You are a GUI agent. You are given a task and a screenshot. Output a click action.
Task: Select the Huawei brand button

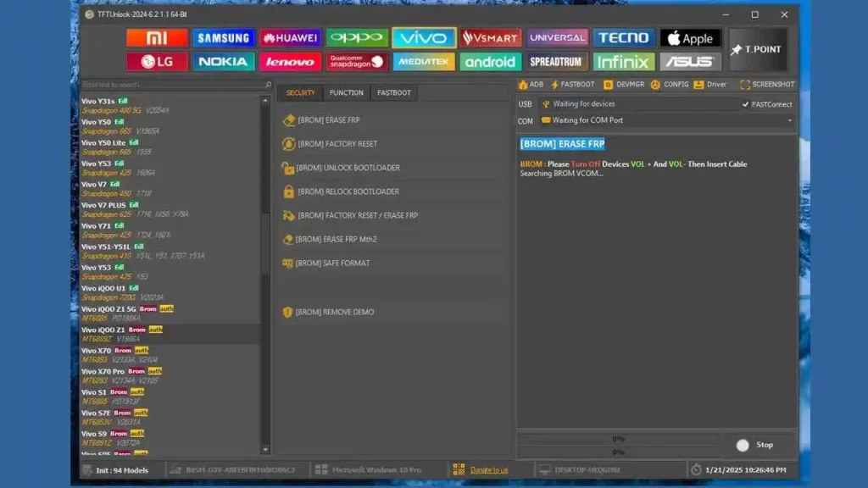point(290,37)
